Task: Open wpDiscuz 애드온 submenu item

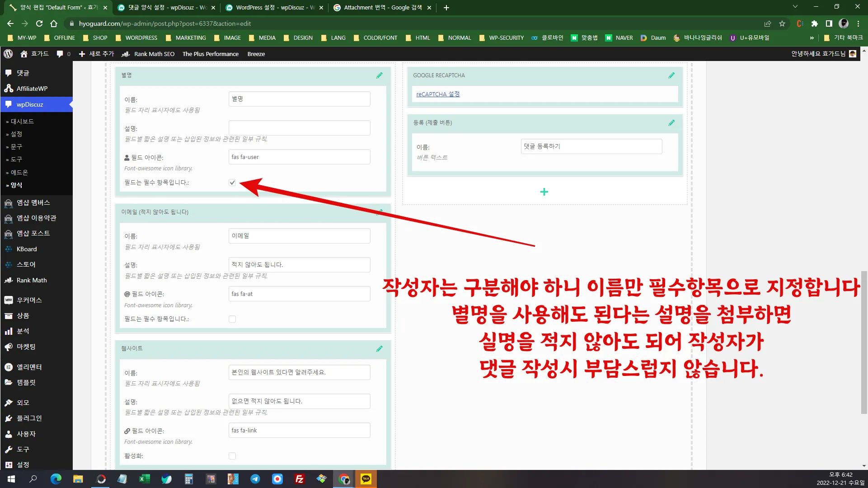Action: (19, 173)
